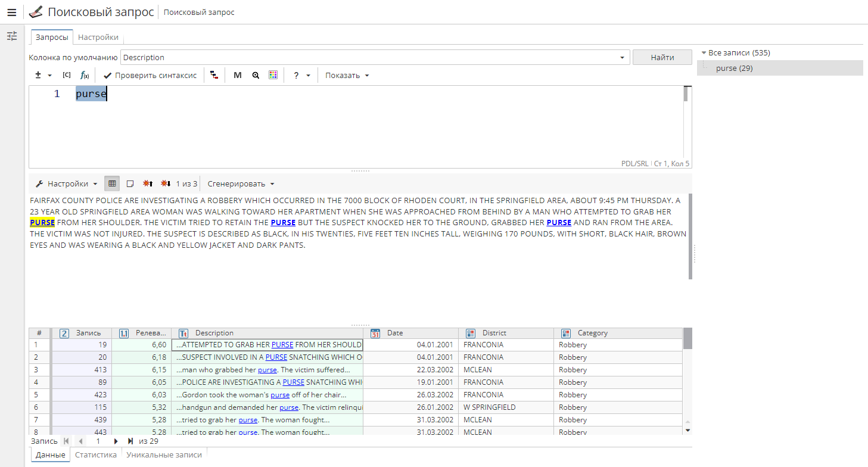Go to previous record navigation button
The image size is (868, 467).
[x=81, y=441]
